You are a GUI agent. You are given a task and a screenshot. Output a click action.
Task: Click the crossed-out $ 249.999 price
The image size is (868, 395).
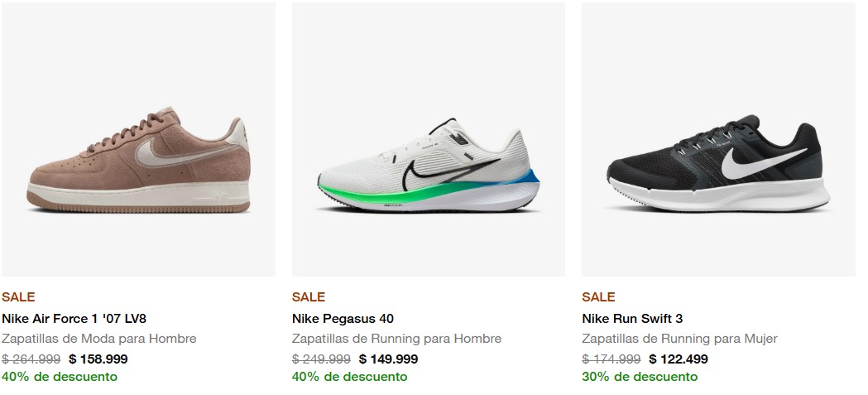click(321, 359)
